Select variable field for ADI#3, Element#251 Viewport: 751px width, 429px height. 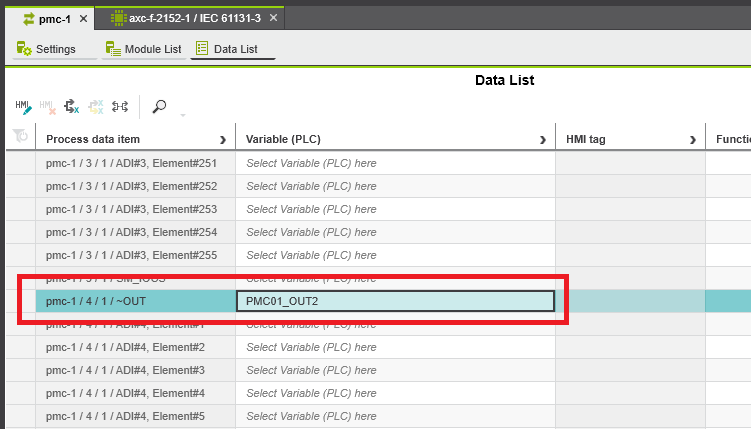(x=394, y=163)
